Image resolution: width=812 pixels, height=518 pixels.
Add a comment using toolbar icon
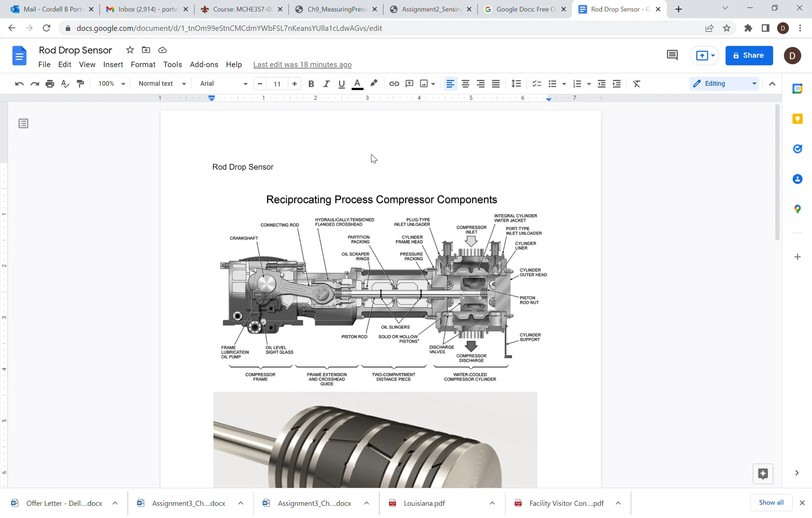(409, 84)
